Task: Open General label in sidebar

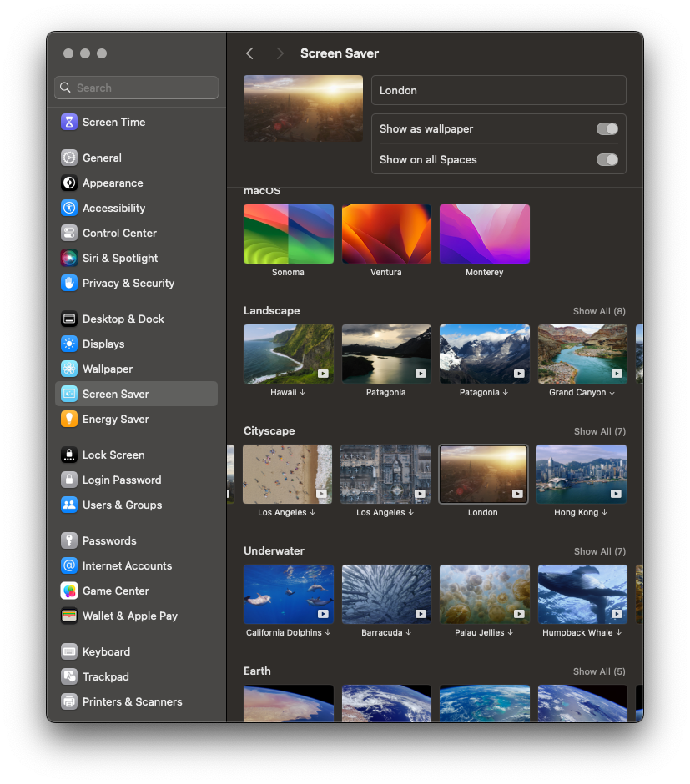Action: coord(102,158)
